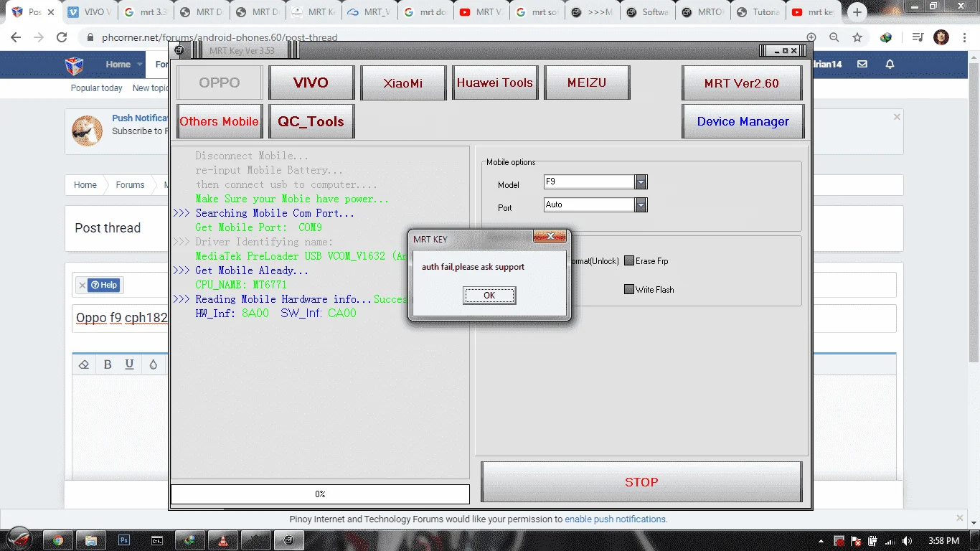
Task: Click 'HW_Inf: 8A00' log entry
Action: coord(232,314)
